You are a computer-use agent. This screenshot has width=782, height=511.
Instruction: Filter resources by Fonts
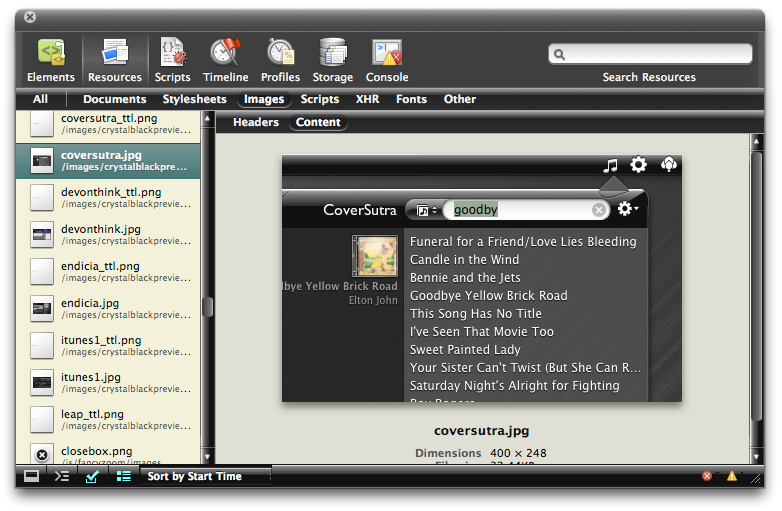point(411,99)
